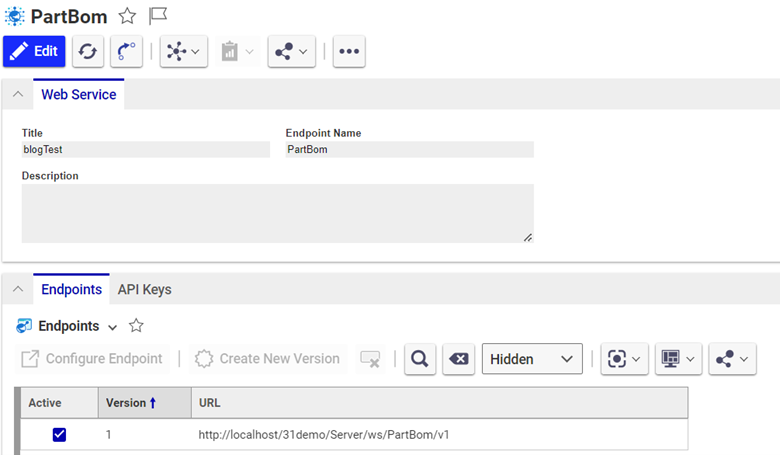
Task: Click the star icon next to Endpoints heading
Action: click(136, 326)
